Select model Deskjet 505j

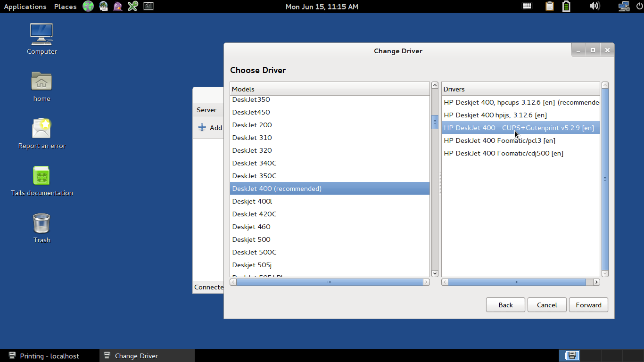330,265
